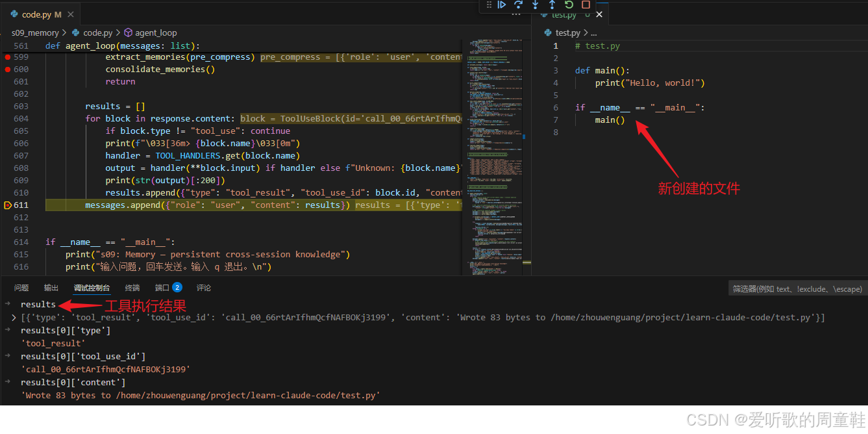The height and width of the screenshot is (434, 868).
Task: Click 'def main():' in test.py
Action: point(602,71)
